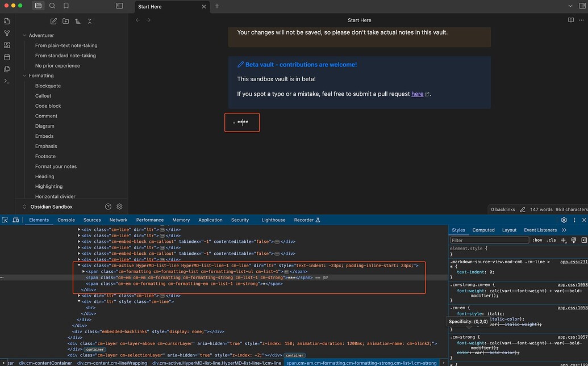Open app.css:1057 source link

[x=573, y=337]
